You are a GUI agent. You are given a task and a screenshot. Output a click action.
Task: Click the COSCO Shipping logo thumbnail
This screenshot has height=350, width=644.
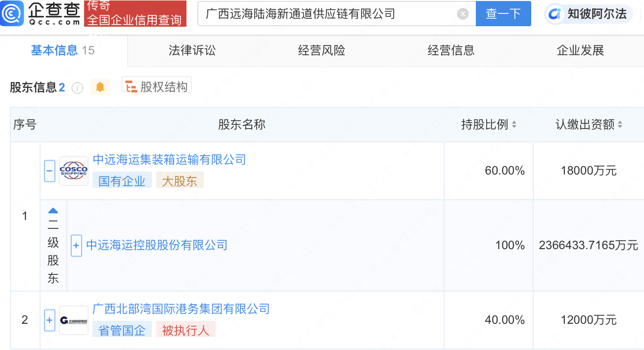(x=74, y=171)
